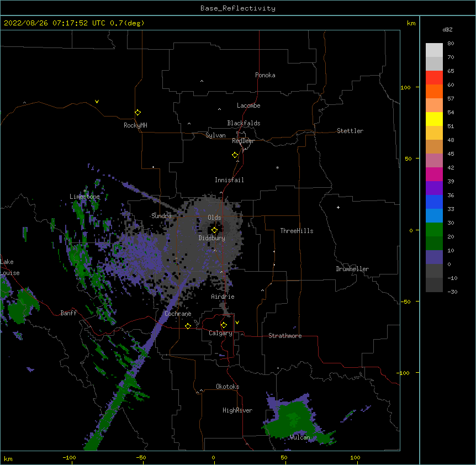Click the Strathmore town label
Viewport: 476px width, 465px height.
(x=285, y=336)
